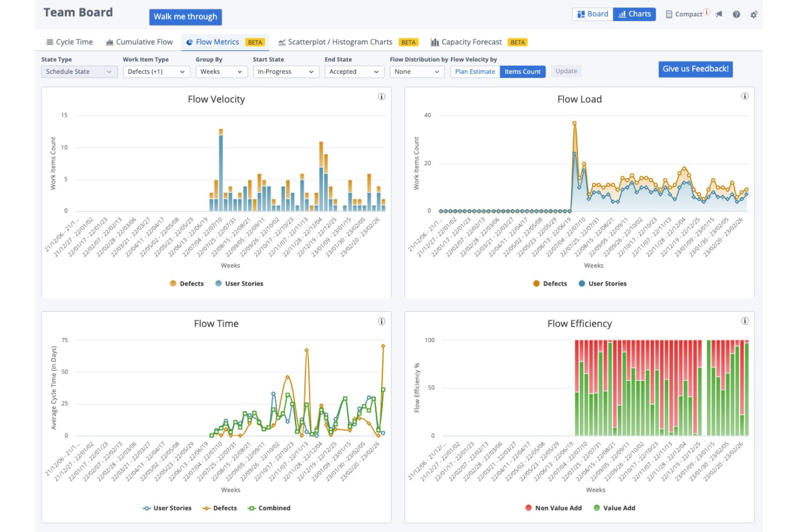The height and width of the screenshot is (532, 798).
Task: Toggle Defects series in Flow Load legend
Action: pyautogui.click(x=550, y=284)
